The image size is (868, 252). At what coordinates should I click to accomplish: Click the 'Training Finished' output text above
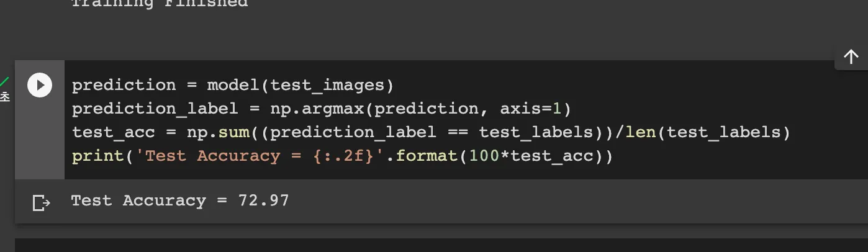pos(160,4)
